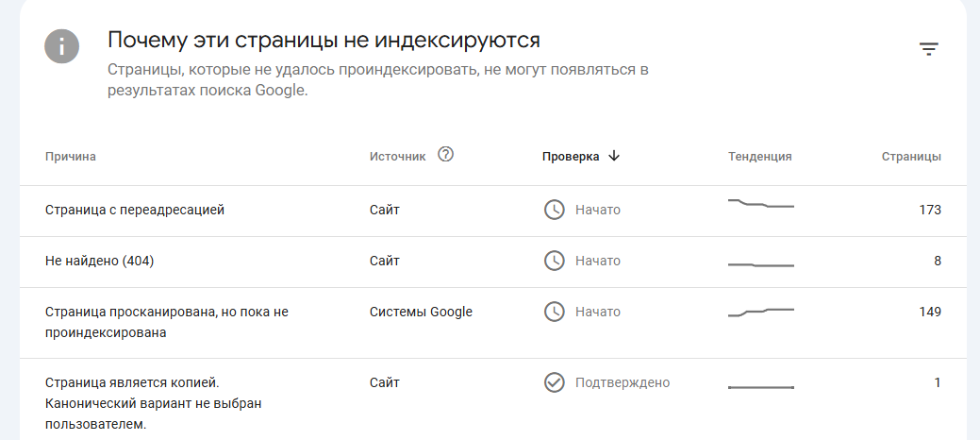The height and width of the screenshot is (440, 980).
Task: Open Страница является копией reason row
Action: point(493,399)
